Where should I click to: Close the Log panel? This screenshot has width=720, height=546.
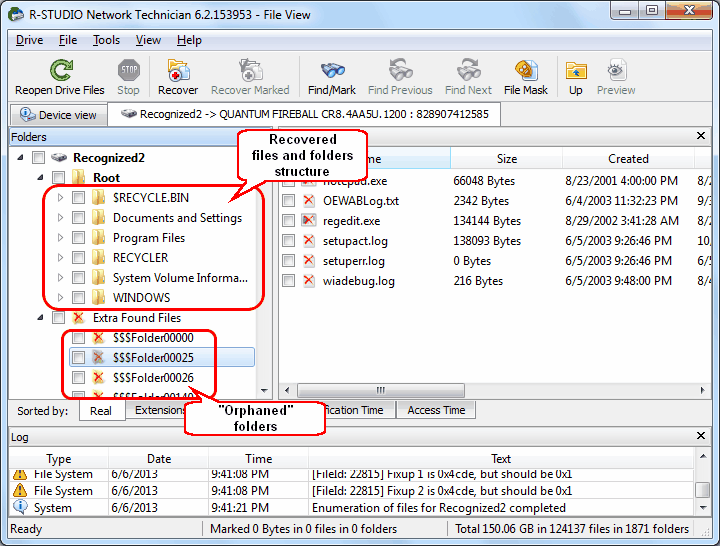pos(701,435)
